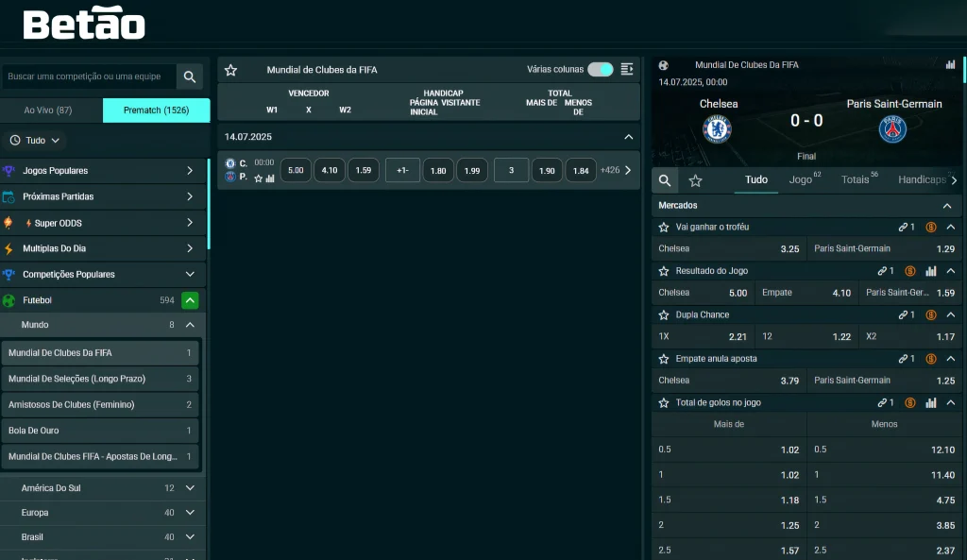Select Chelsea 3.25 to win the trophy

point(728,248)
